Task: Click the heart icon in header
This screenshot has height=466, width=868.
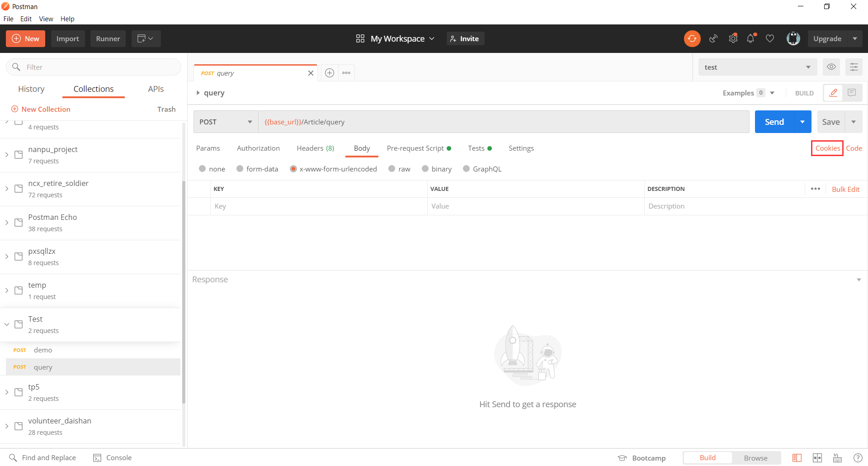Action: 770,39
